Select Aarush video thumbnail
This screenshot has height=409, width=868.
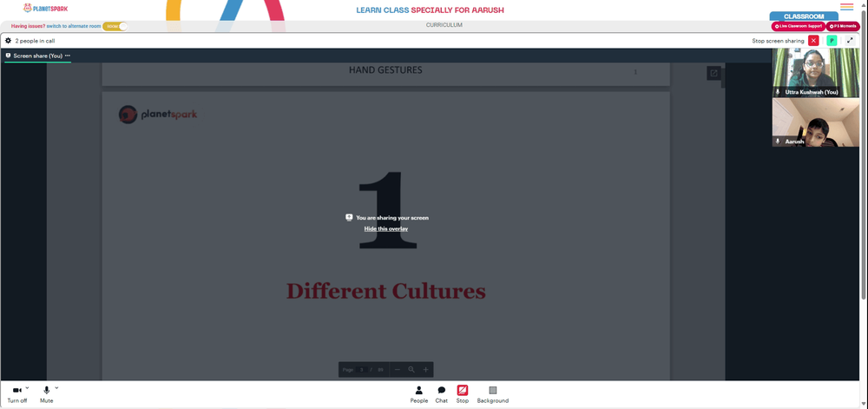coord(815,122)
